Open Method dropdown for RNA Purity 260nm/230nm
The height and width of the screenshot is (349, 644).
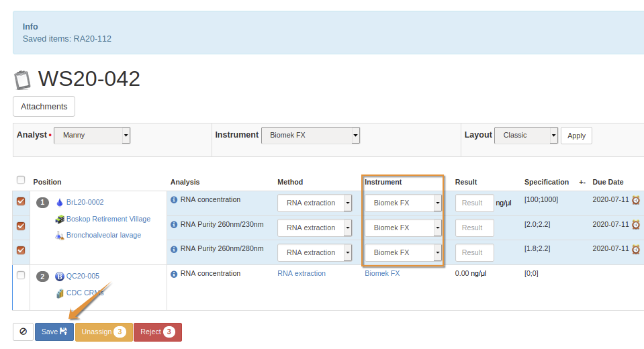(x=315, y=228)
